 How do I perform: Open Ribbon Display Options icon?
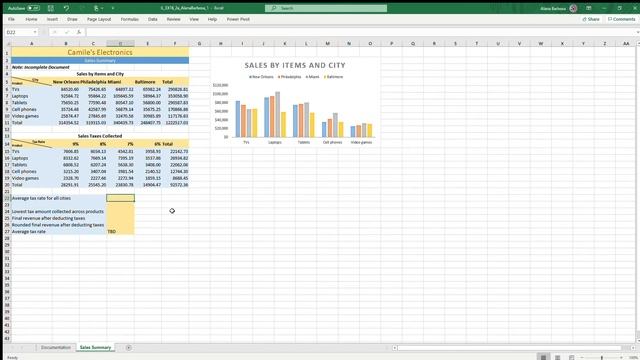589,8
